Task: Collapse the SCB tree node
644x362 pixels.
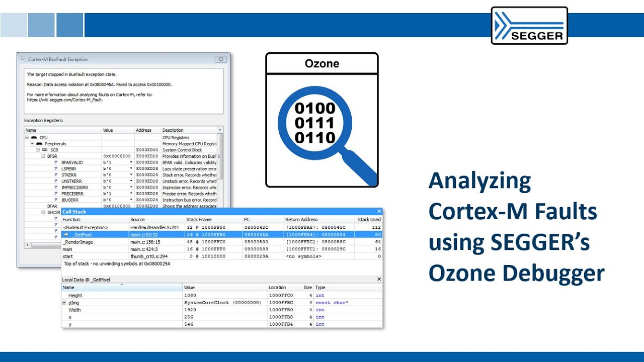Action: (x=38, y=150)
